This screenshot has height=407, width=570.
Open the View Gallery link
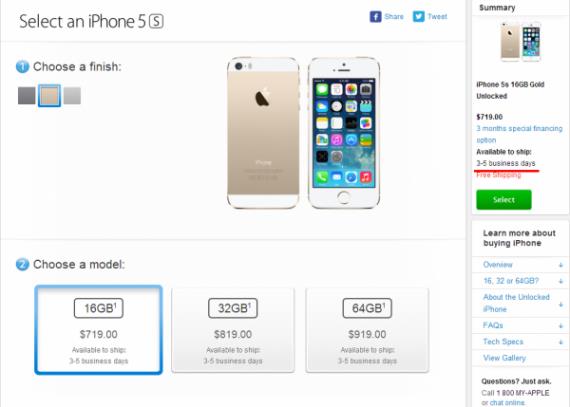click(x=504, y=358)
